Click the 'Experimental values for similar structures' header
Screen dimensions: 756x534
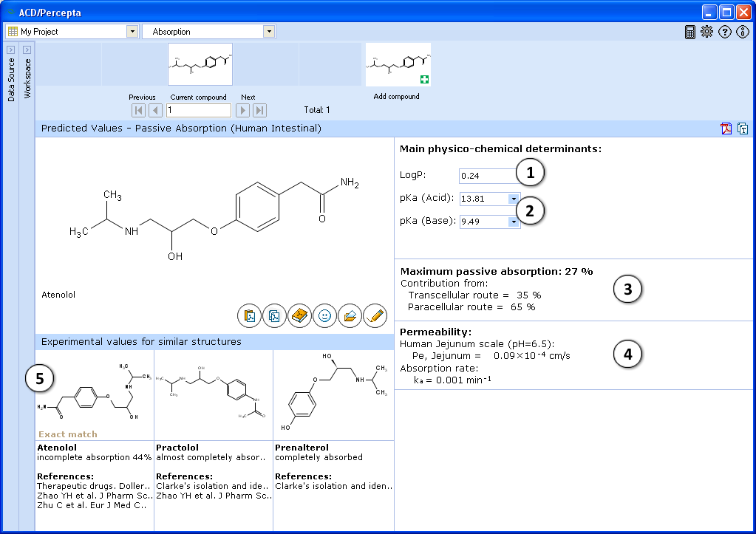(x=141, y=342)
